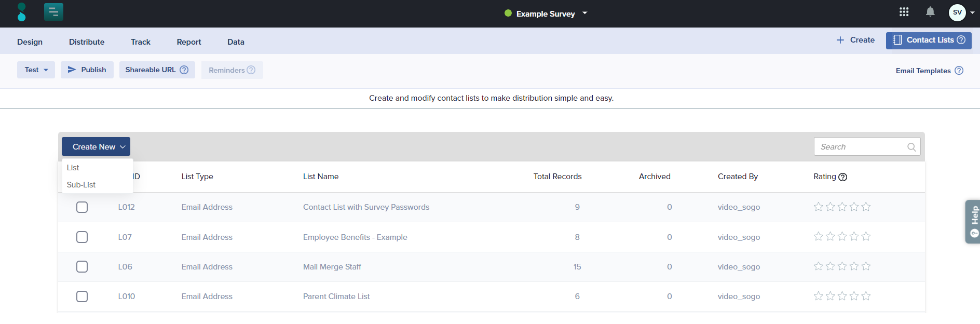Open the Test dropdown
This screenshot has height=324, width=980.
point(36,70)
